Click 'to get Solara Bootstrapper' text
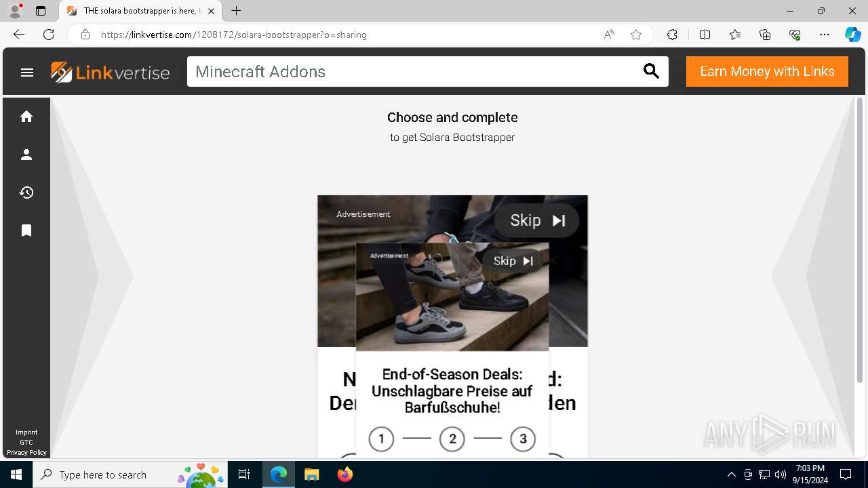 [452, 138]
